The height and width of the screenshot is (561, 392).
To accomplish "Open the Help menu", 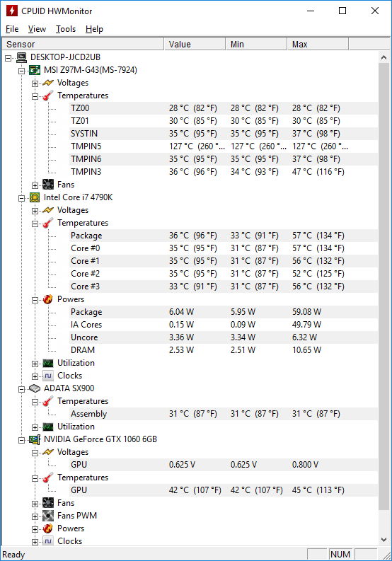I will [94, 29].
